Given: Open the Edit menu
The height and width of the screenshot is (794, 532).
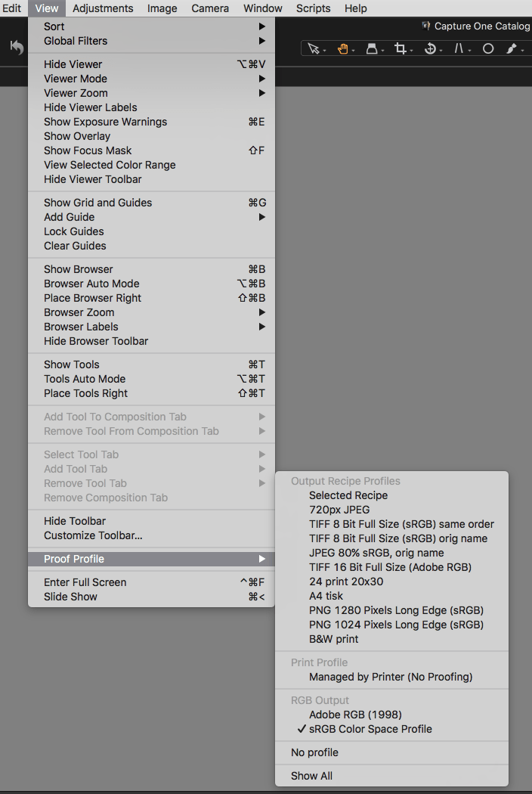Looking at the screenshot, I should [11, 8].
